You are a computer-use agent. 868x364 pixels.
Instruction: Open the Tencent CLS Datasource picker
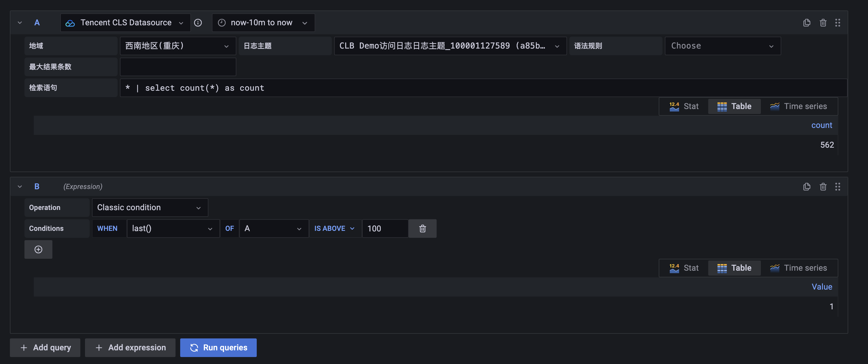point(126,23)
